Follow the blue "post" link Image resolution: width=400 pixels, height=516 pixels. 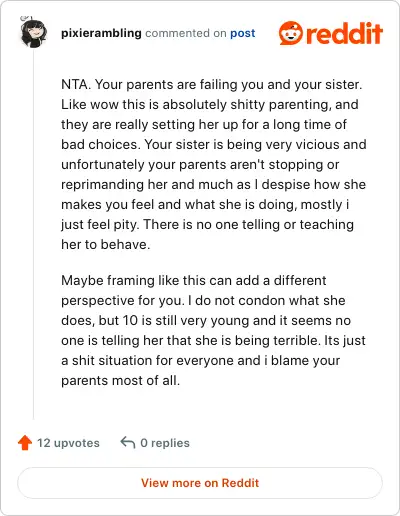(243, 33)
